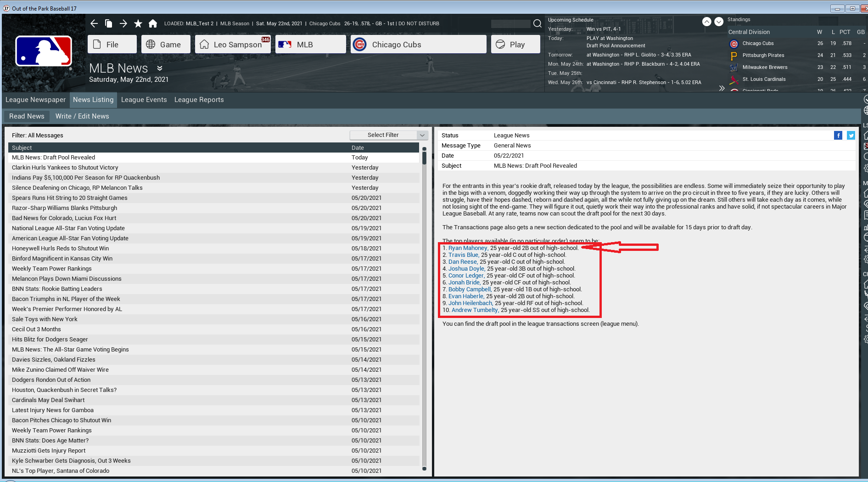This screenshot has width=868, height=482.
Task: Click the forward arrow navigation icon
Action: tap(123, 23)
